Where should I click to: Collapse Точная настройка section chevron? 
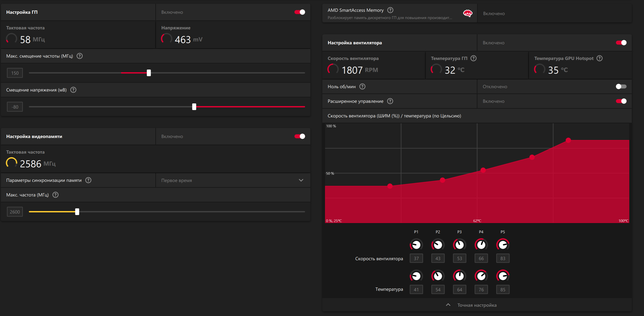click(448, 305)
